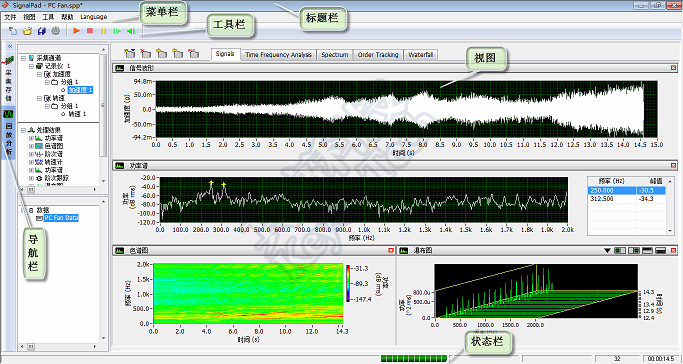Screen dimensions: 683x364
Task: Open the 帮助 menu
Action: pos(67,17)
